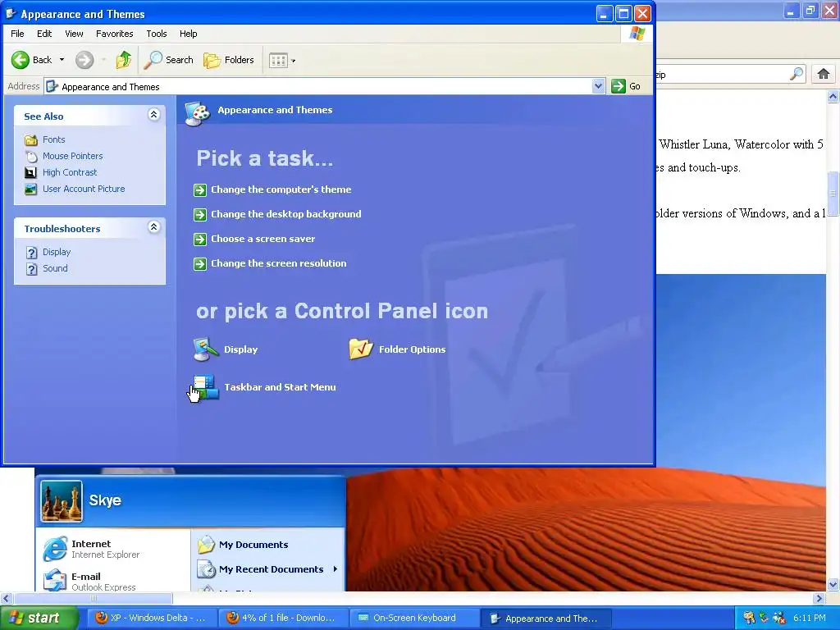Click the first system tray icon
Image resolution: width=840 pixels, height=630 pixels.
click(x=749, y=619)
